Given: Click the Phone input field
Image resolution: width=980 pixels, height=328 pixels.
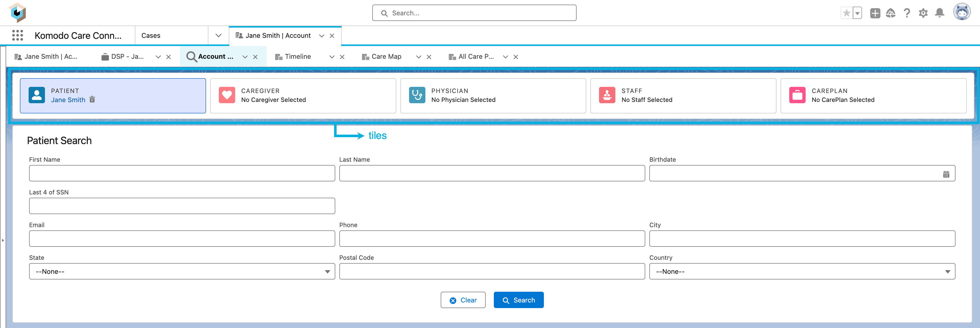Looking at the screenshot, I should tap(492, 239).
